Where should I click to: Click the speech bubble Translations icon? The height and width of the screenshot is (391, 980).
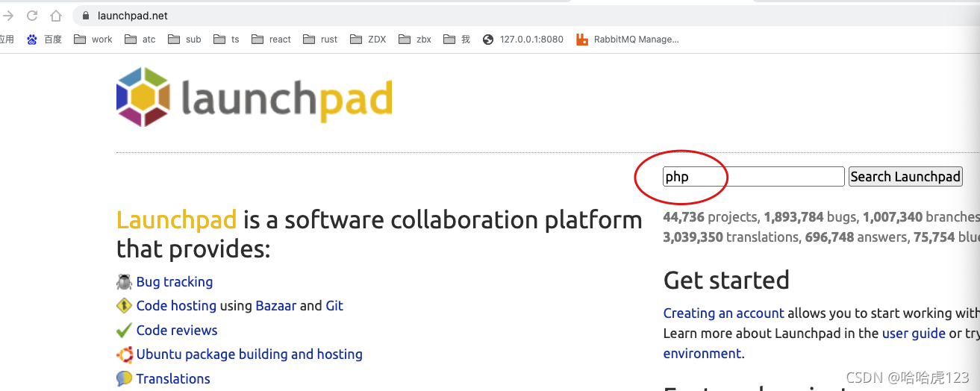[x=124, y=379]
